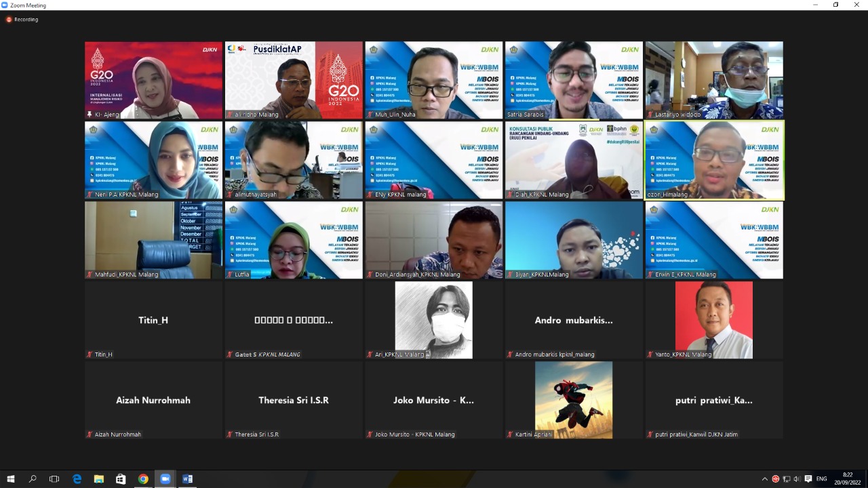Open taskbar search magnifier
Image resolution: width=868 pixels, height=488 pixels.
(x=33, y=479)
